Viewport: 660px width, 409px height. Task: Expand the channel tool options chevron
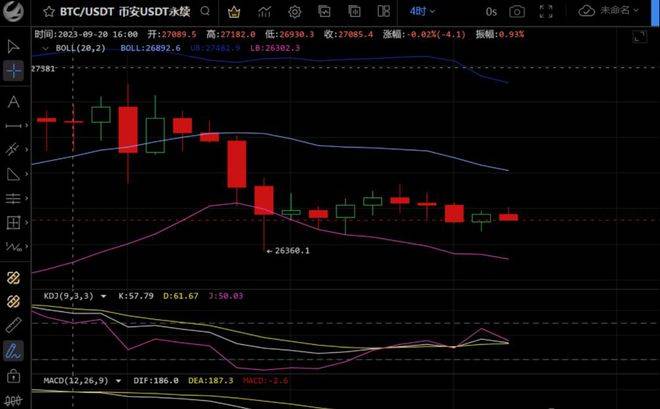click(27, 149)
